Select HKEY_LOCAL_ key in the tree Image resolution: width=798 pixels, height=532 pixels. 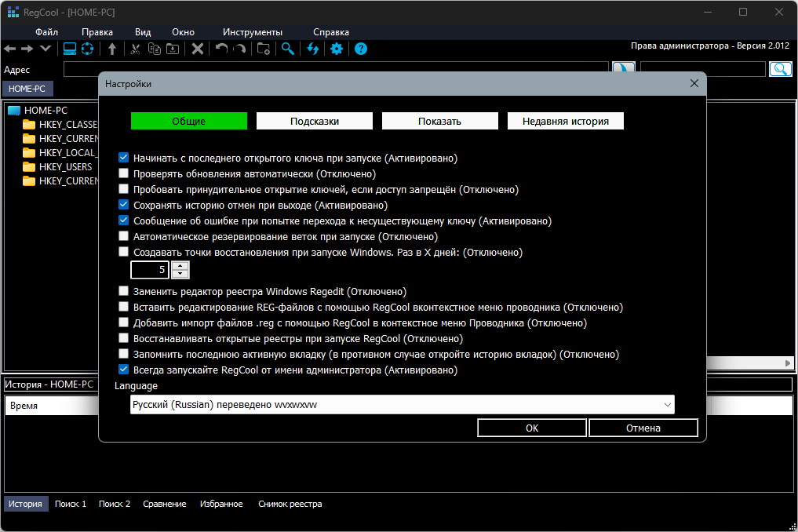coord(68,153)
